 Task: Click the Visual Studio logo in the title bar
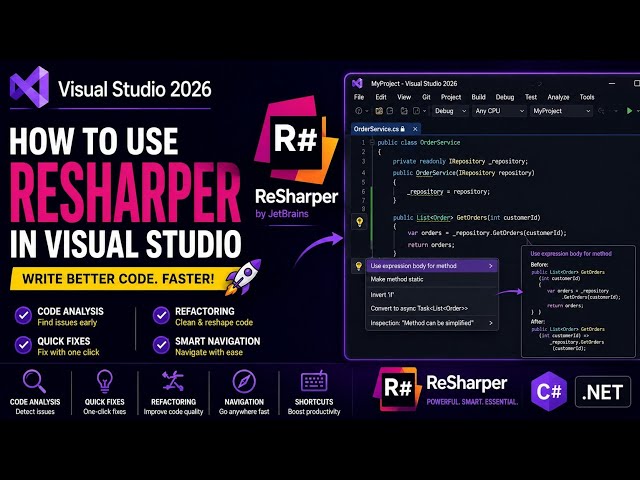point(357,83)
